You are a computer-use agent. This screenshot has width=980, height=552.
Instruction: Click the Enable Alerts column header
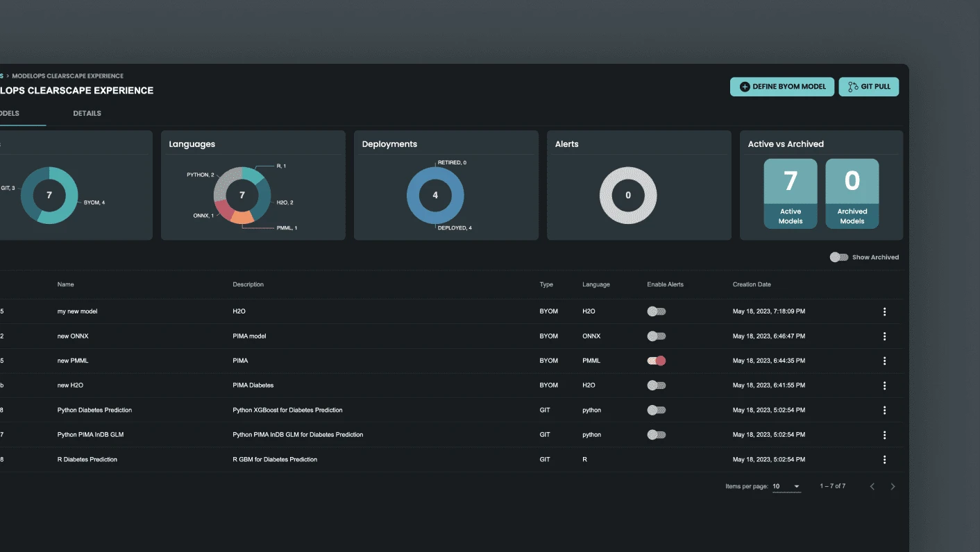click(x=665, y=284)
